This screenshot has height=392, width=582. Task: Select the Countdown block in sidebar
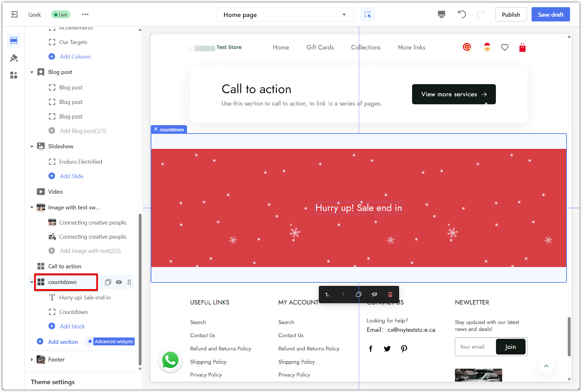point(73,312)
